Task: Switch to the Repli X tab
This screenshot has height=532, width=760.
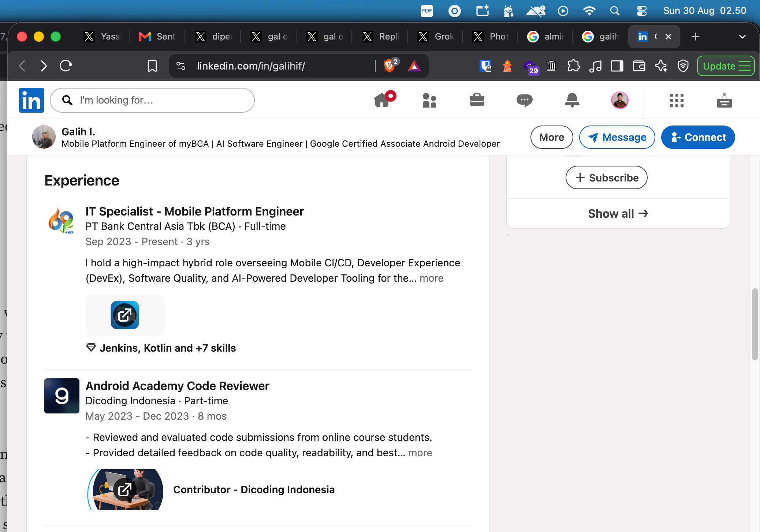Action: (380, 37)
